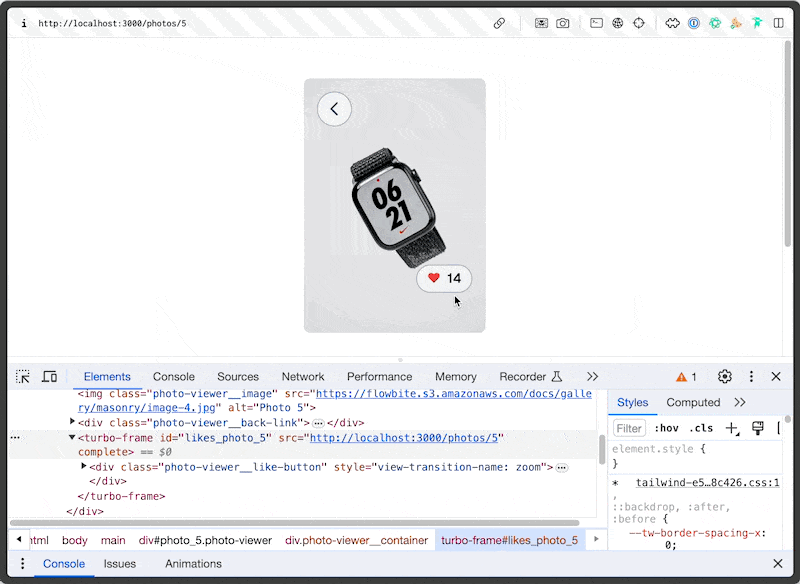
Task: Open the flowbite image-4.jpg src link
Action: [335, 400]
